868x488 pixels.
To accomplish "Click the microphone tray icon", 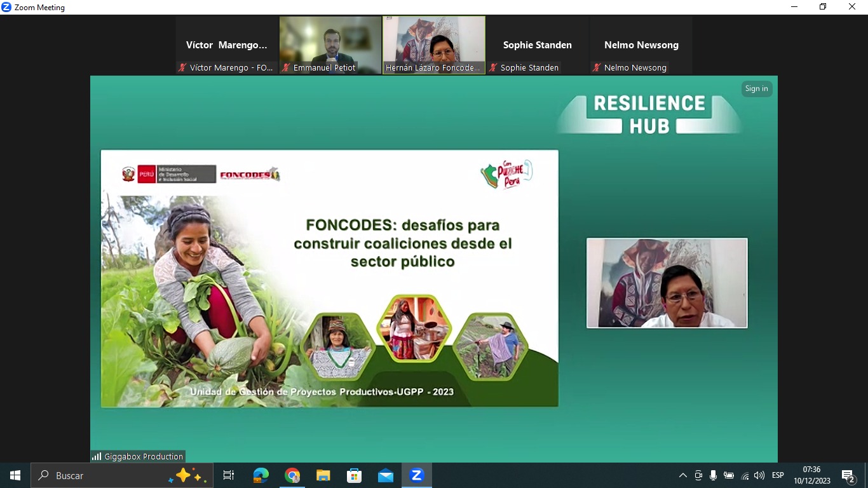I will [x=714, y=475].
